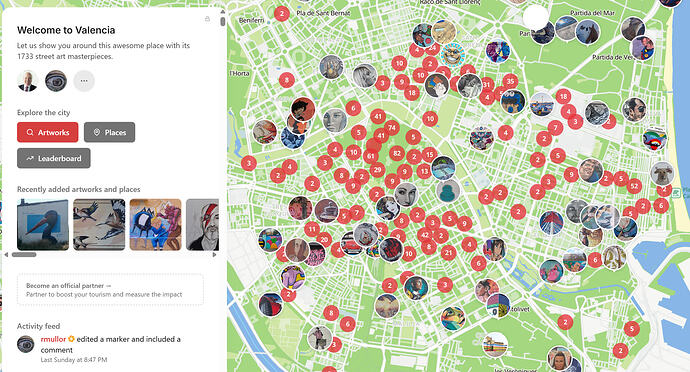The image size is (690, 372).
Task: Click the Partida del Mar map label
Action: tap(592, 13)
